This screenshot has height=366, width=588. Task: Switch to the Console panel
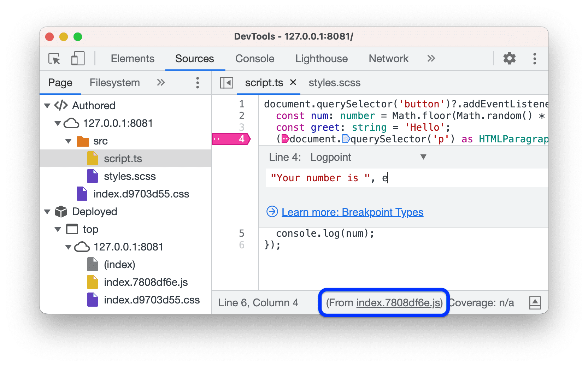click(254, 59)
